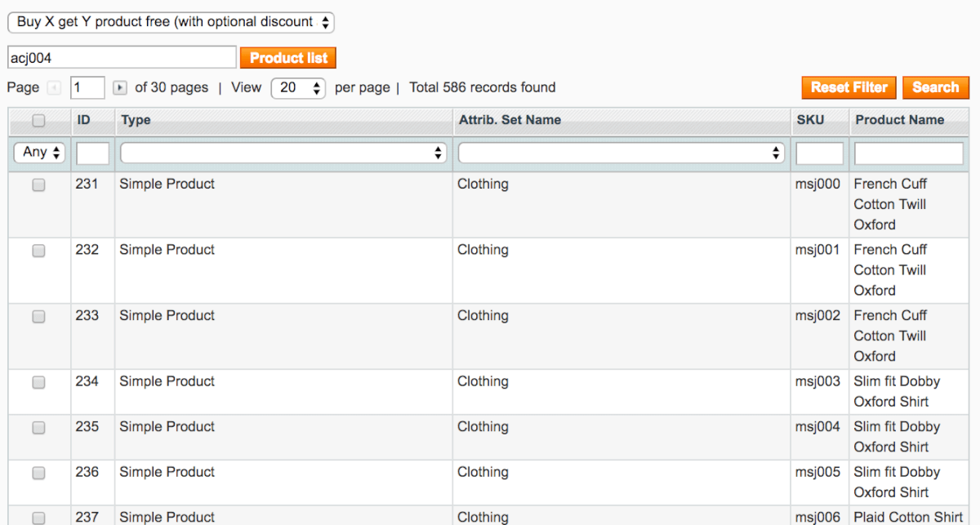
Task: Open the Any selection filter dropdown
Action: point(39,153)
